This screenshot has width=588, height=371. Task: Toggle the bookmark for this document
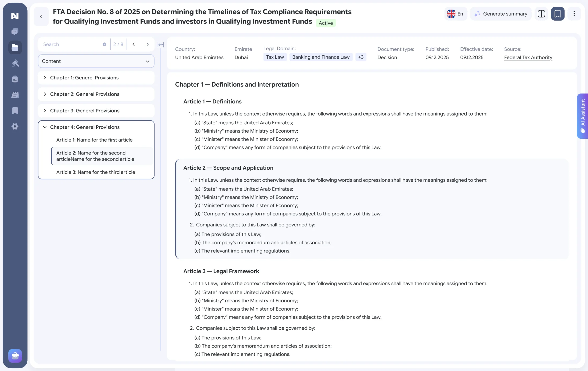click(558, 14)
